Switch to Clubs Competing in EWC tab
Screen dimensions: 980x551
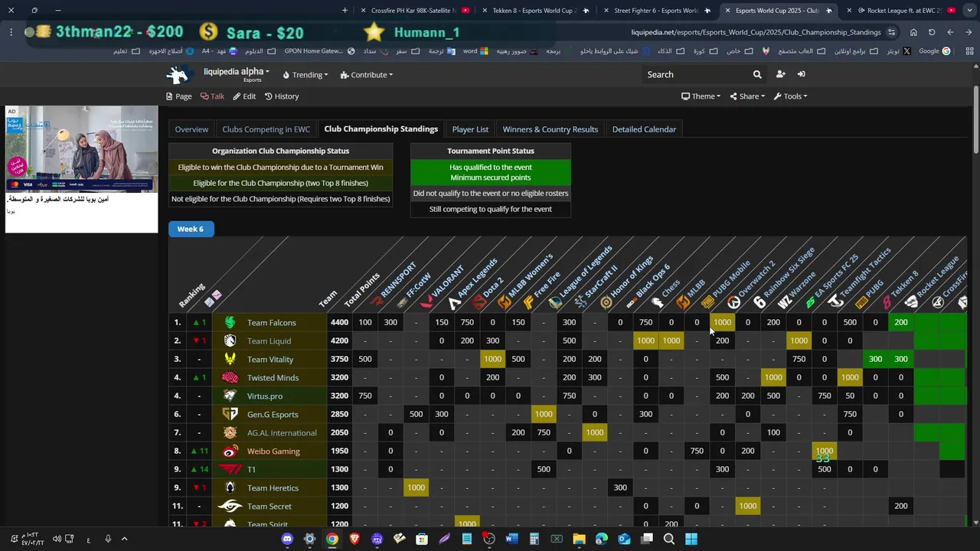coord(266,129)
